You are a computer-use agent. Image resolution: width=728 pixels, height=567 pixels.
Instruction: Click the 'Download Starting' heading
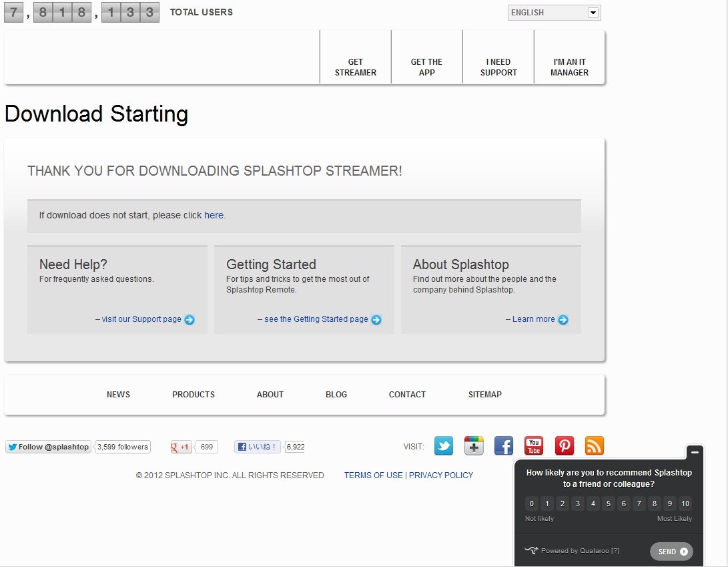click(x=97, y=114)
